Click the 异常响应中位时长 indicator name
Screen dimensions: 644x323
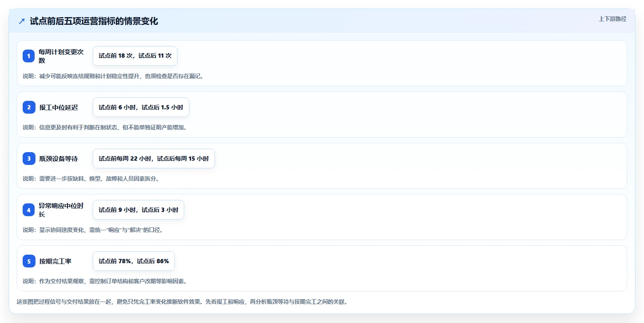(61, 210)
